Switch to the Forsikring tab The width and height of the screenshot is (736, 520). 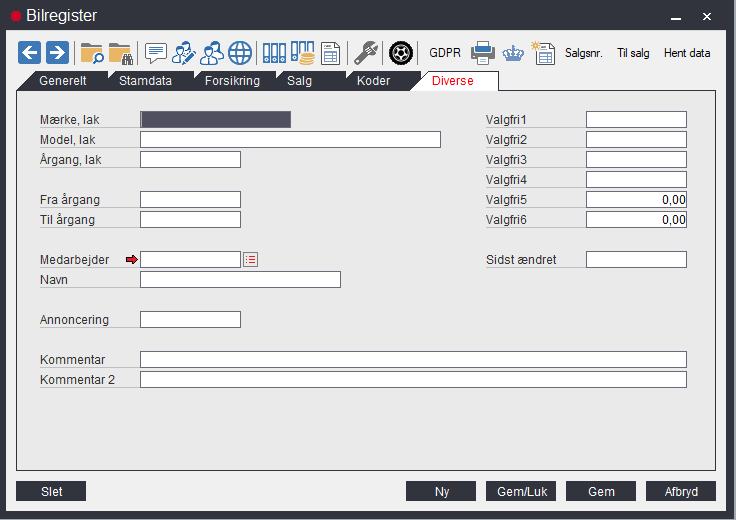point(232,81)
